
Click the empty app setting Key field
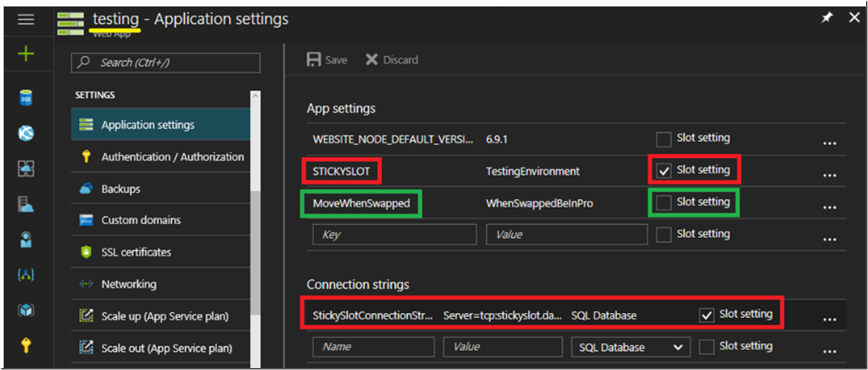[x=394, y=234]
